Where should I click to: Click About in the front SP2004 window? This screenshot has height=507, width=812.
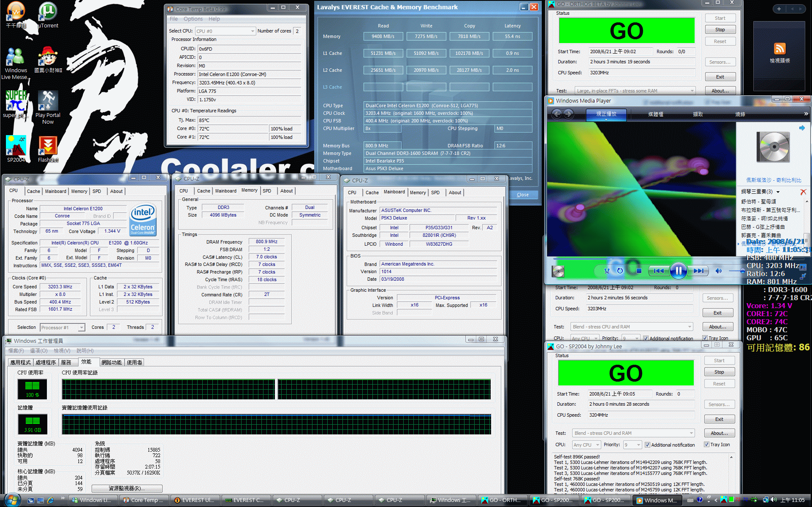(x=719, y=433)
